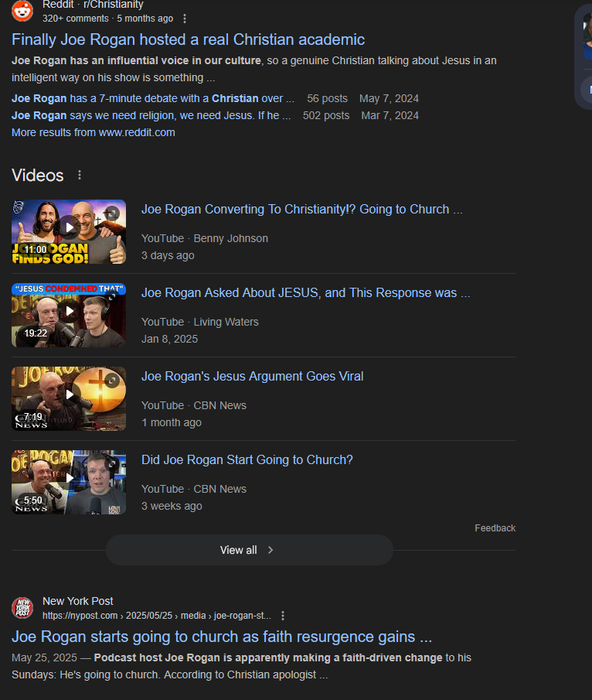592x700 pixels.
Task: Open 'Joe Rogan says we need religion' sublink
Action: [151, 115]
